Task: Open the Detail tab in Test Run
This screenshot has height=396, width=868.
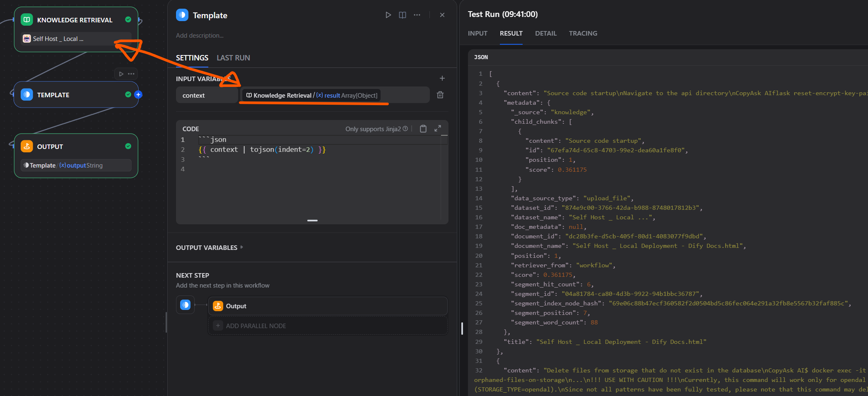Action: (x=545, y=34)
